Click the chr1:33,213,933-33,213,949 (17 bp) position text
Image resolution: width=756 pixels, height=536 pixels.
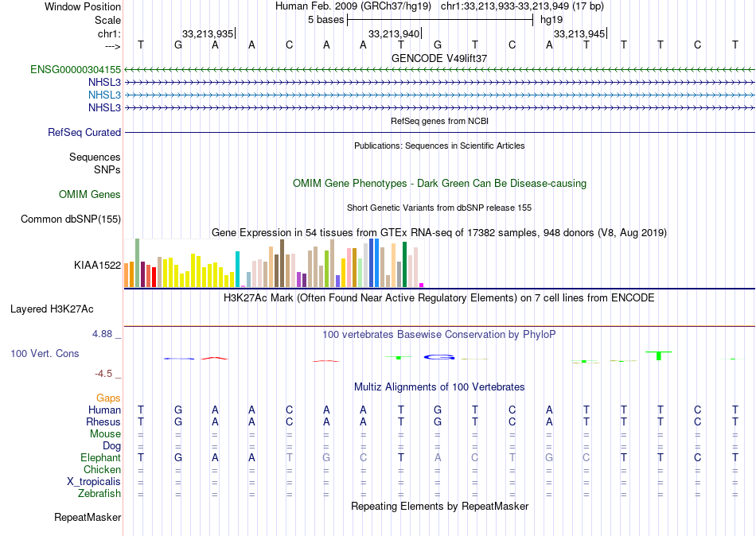(522, 6)
